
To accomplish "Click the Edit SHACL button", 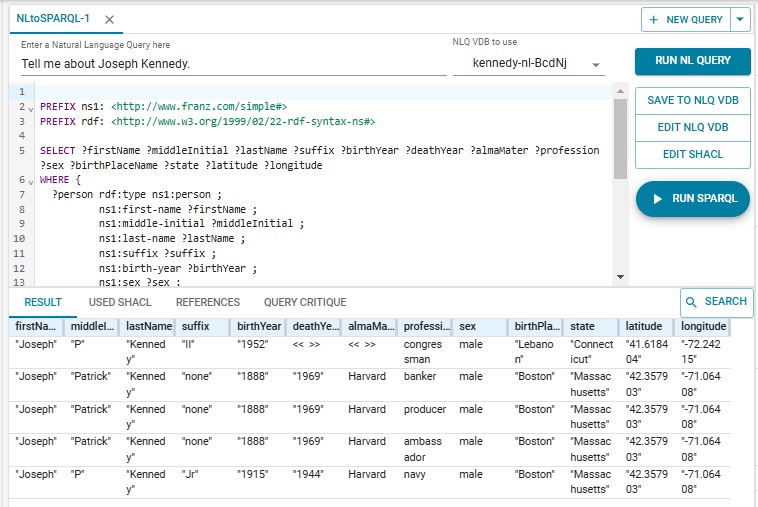I will click(x=692, y=154).
